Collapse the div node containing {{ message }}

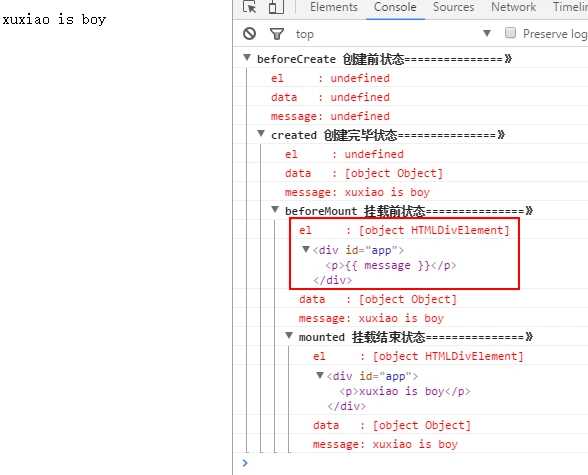(x=306, y=249)
